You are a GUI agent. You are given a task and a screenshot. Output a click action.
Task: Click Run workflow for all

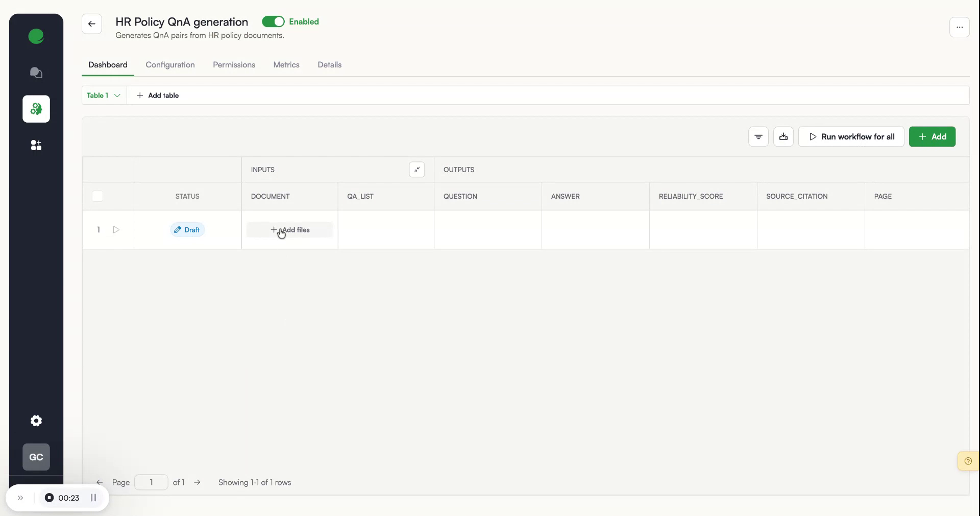[851, 137]
